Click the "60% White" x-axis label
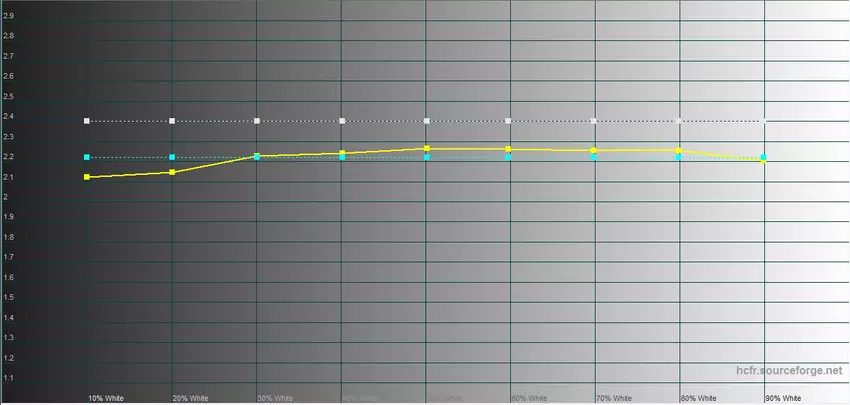The image size is (850, 405). coord(530,397)
